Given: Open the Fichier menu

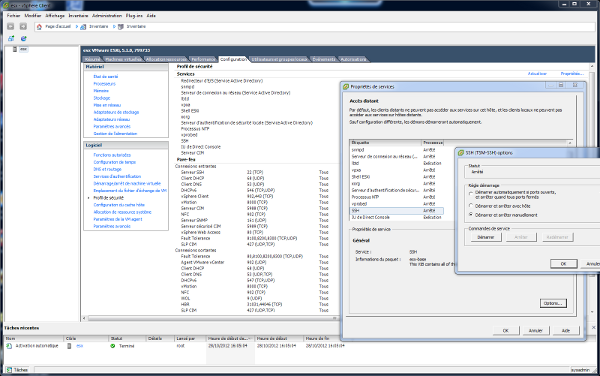Looking at the screenshot, I should click(13, 16).
